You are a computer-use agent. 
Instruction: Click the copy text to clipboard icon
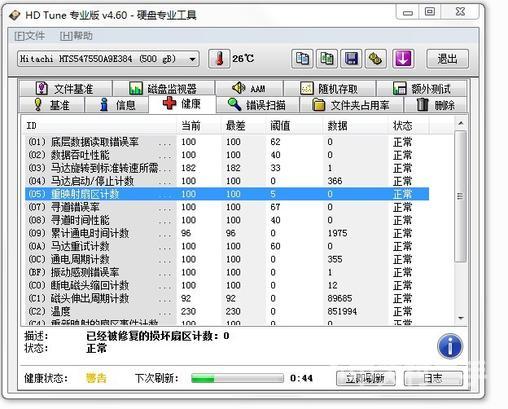(302, 59)
